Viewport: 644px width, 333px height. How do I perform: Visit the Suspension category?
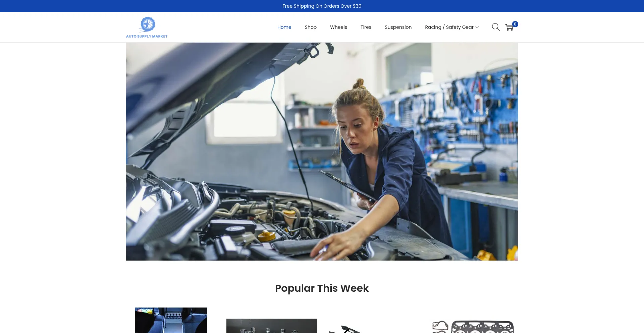tap(398, 27)
